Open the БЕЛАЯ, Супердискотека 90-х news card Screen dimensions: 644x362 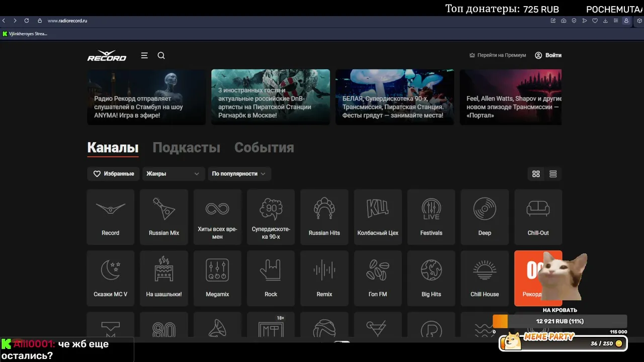point(395,97)
